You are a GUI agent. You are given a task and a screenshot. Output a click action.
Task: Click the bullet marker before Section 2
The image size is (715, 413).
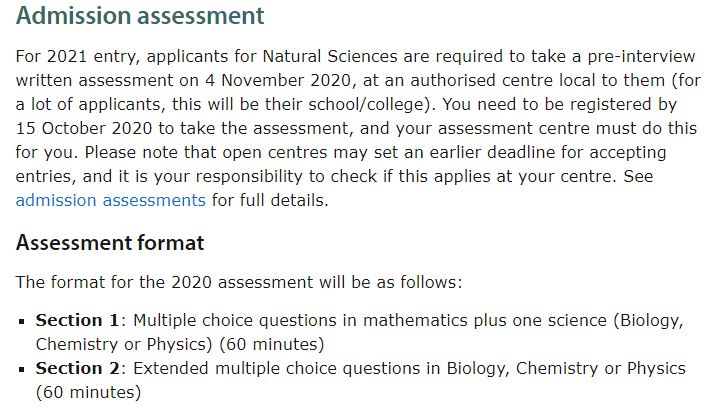click(21, 370)
